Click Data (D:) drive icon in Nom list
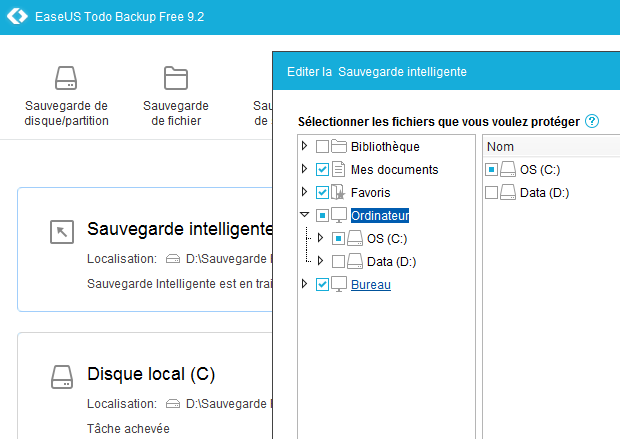Viewport: 620px width, 439px height. (508, 192)
